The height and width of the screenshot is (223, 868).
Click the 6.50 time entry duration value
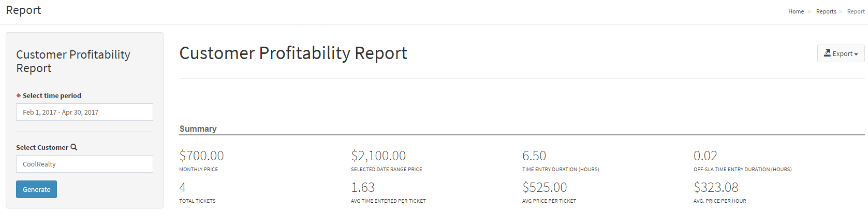[x=534, y=156]
